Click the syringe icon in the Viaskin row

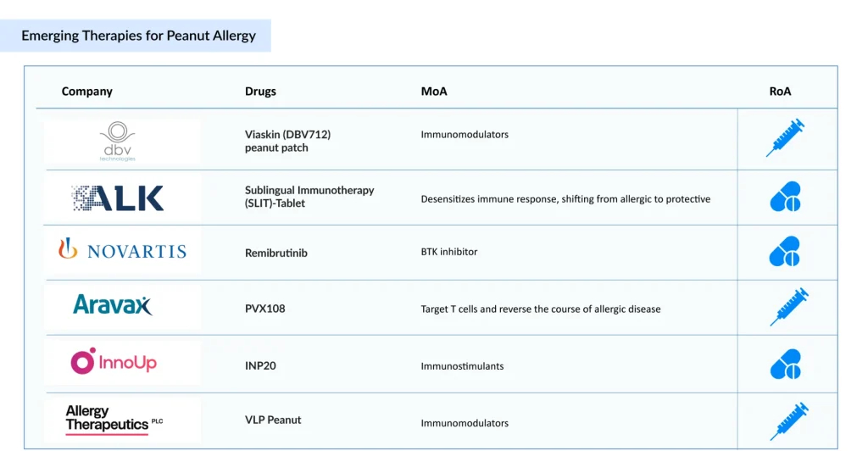tap(785, 138)
